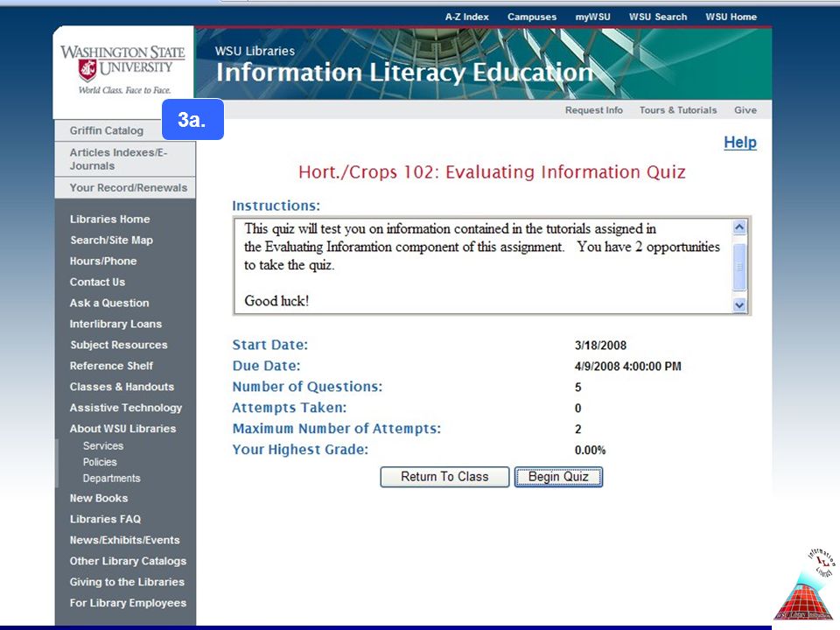840x630 pixels.
Task: Click the highest grade value 0.00%
Action: tap(590, 450)
